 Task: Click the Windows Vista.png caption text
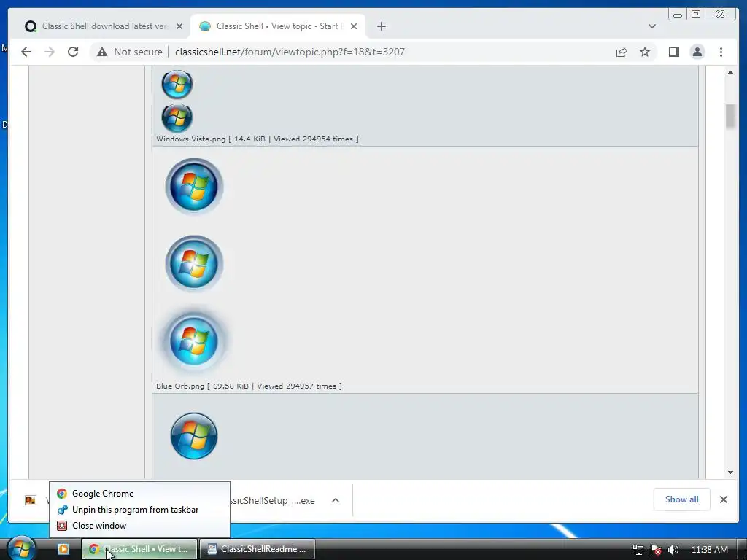point(258,139)
